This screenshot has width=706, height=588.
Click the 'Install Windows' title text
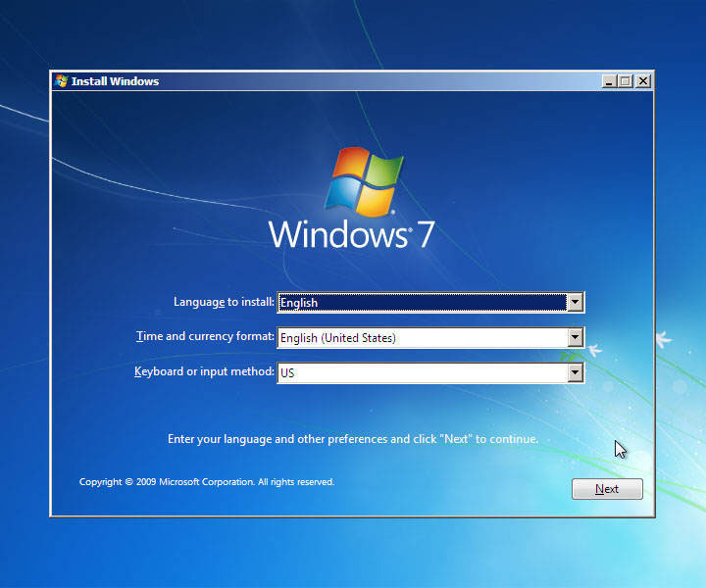116,81
